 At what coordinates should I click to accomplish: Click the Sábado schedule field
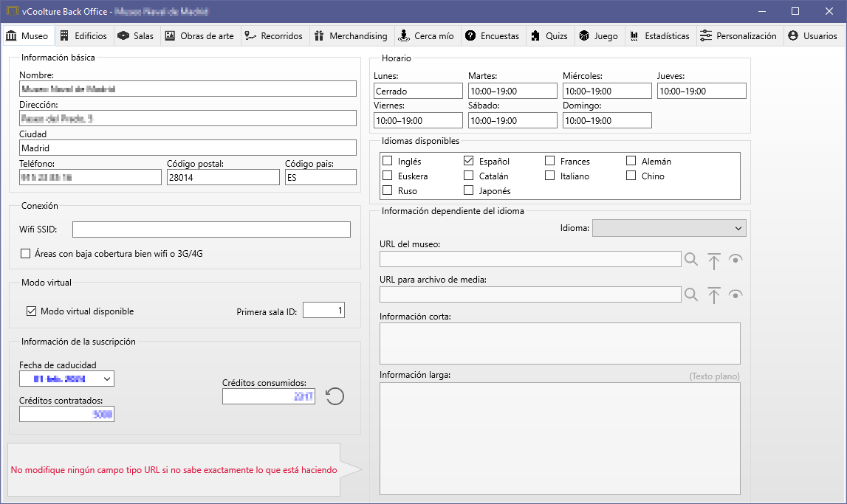click(x=512, y=120)
